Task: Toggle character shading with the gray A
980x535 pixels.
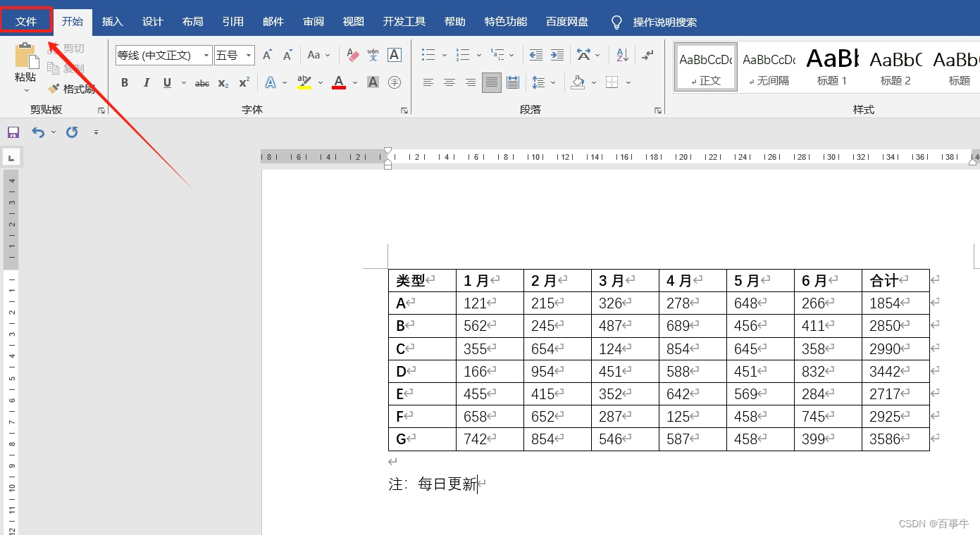Action: tap(373, 82)
